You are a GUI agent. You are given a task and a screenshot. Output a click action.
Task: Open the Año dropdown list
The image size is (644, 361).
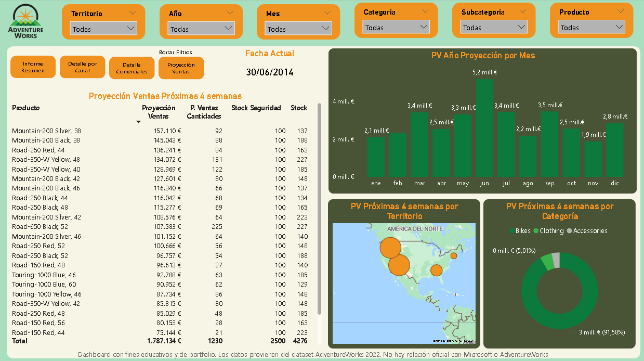[201, 29]
